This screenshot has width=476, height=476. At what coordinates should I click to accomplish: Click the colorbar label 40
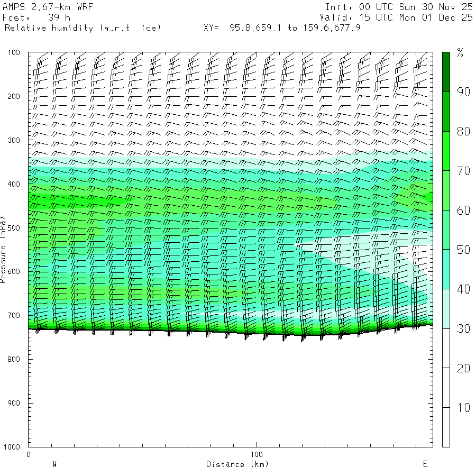pos(463,289)
